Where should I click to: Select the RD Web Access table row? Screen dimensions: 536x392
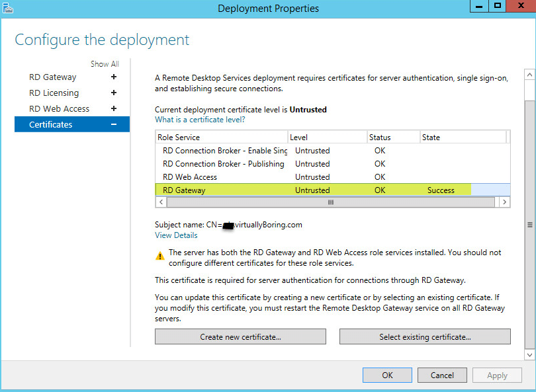click(x=333, y=177)
